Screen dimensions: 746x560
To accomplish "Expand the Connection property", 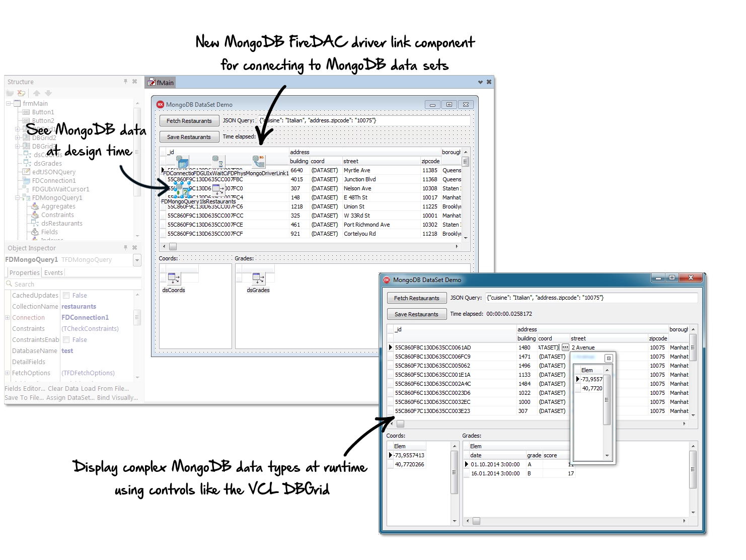I will 7,317.
